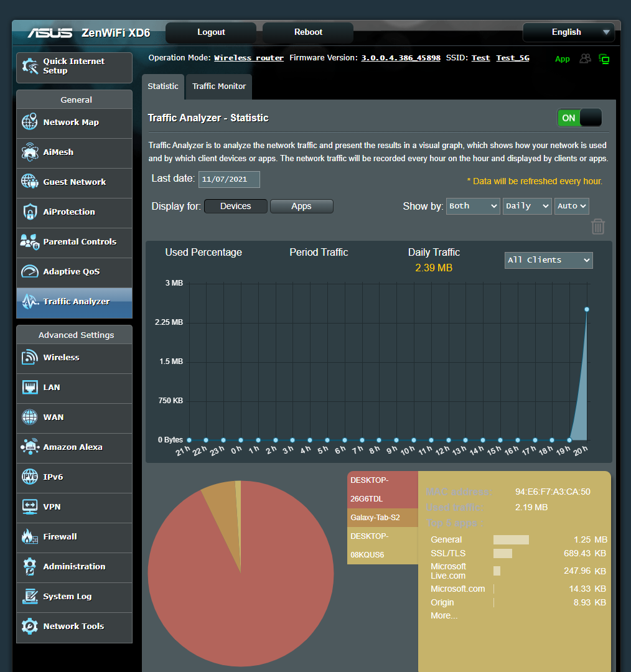Select DESKTOP-26G6TDL red legend swatch
Viewport: 631px width, 672px height.
pyautogui.click(x=382, y=490)
